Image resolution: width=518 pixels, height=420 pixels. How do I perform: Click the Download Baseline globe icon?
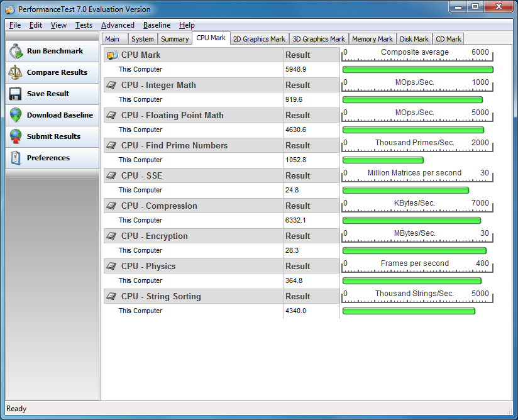(16, 115)
